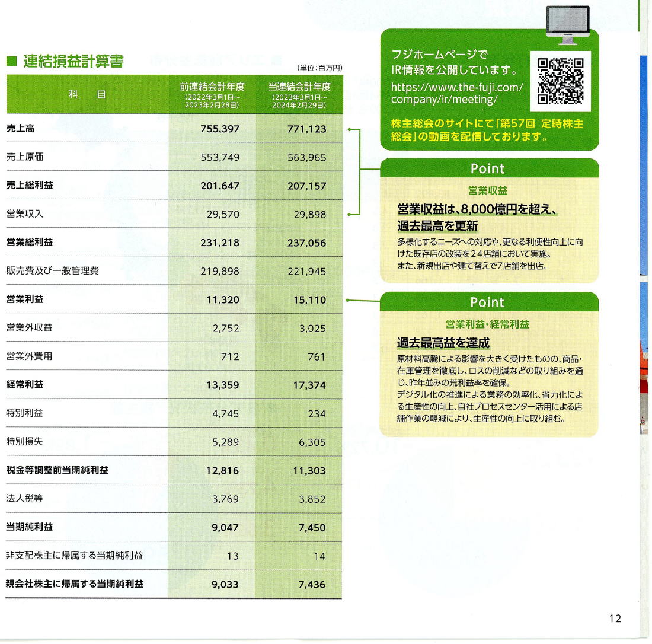
Task: Click the 営業総利益 row label
Action: (30, 242)
